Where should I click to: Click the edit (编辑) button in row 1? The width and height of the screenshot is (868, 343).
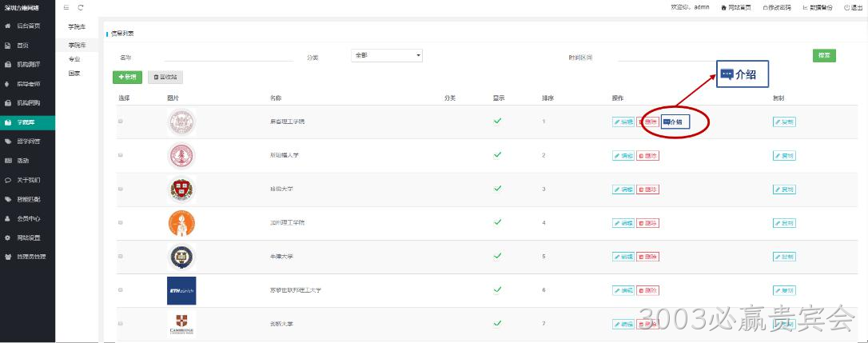[x=623, y=122]
